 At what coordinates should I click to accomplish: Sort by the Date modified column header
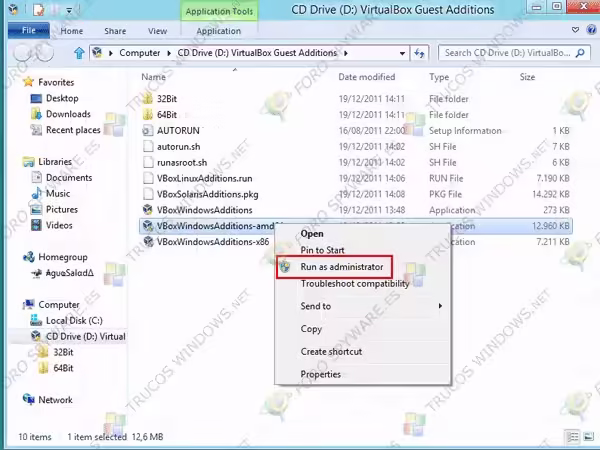click(x=367, y=77)
